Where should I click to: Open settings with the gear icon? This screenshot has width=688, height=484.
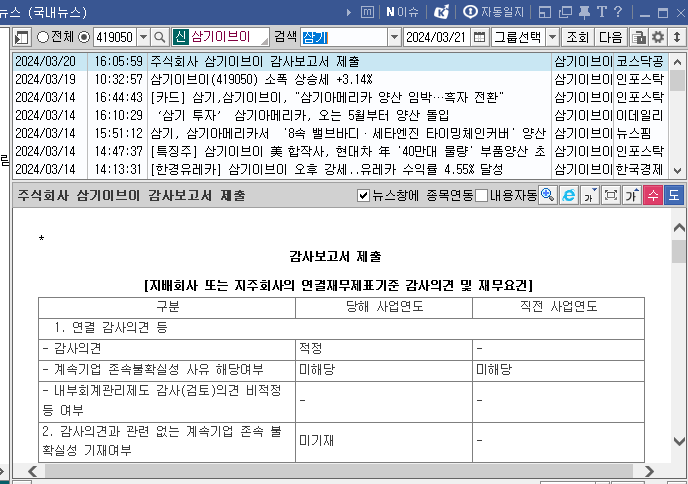coord(658,37)
